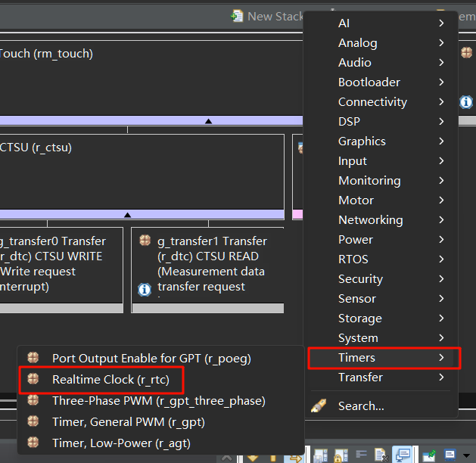Open the Storage category submenu

pyautogui.click(x=381, y=319)
